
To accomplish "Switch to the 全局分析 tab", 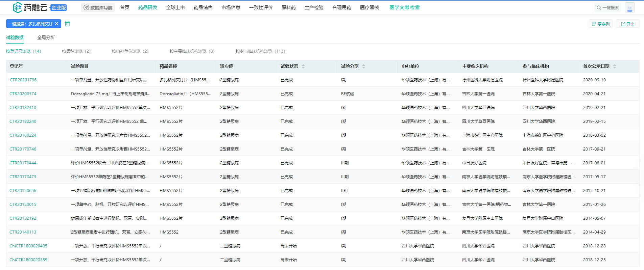I will (x=46, y=37).
